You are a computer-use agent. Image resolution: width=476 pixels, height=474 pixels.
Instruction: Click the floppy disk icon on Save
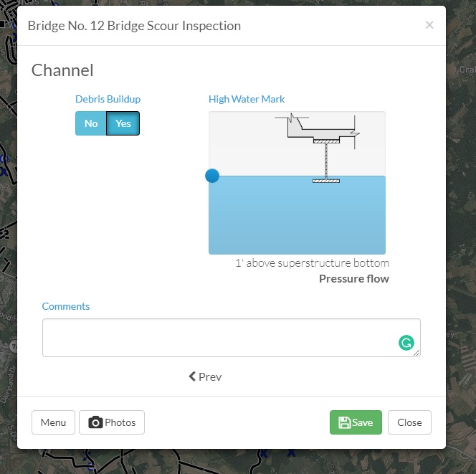[x=345, y=422]
